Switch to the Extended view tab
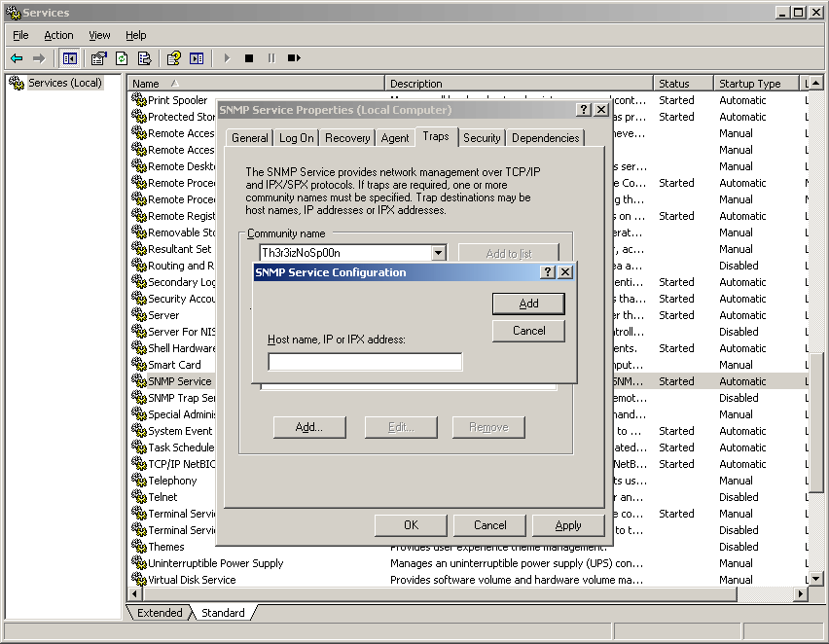Screen dimensions: 829x644 pyautogui.click(x=160, y=613)
